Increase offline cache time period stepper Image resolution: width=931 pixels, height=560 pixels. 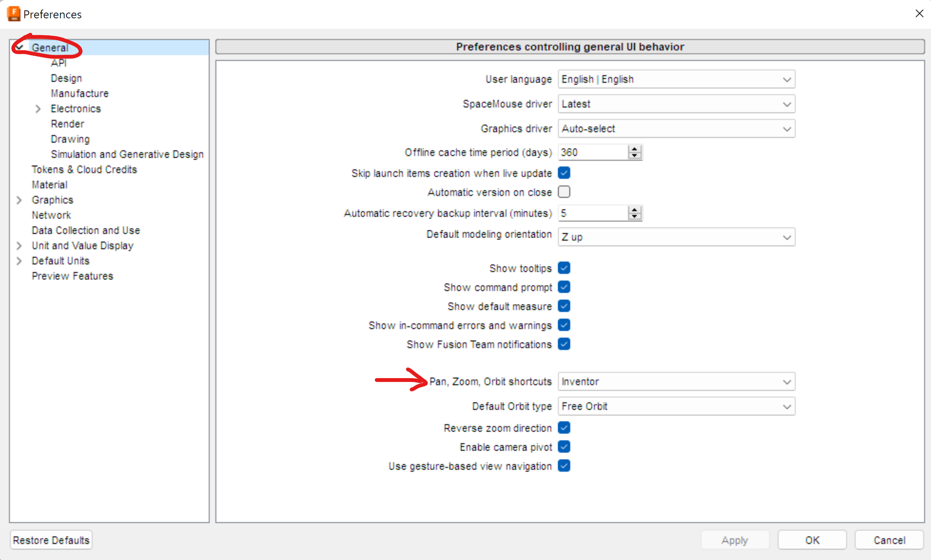[x=634, y=149]
